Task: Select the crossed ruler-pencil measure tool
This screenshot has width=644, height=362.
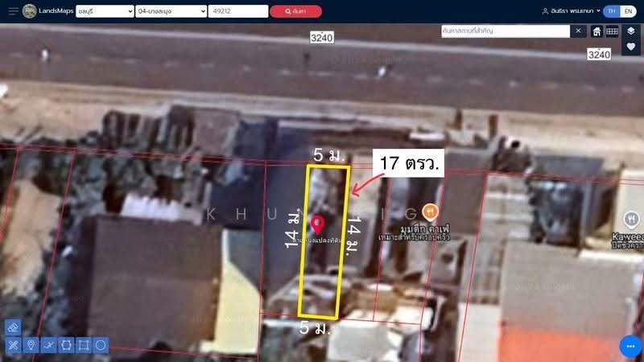Action: (13, 345)
